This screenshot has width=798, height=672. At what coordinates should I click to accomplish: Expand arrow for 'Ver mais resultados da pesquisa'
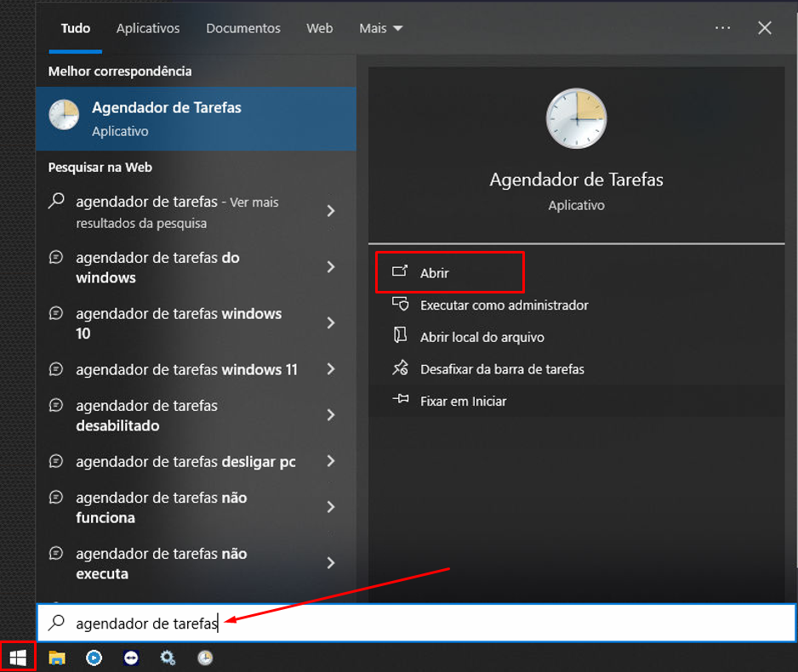click(331, 211)
